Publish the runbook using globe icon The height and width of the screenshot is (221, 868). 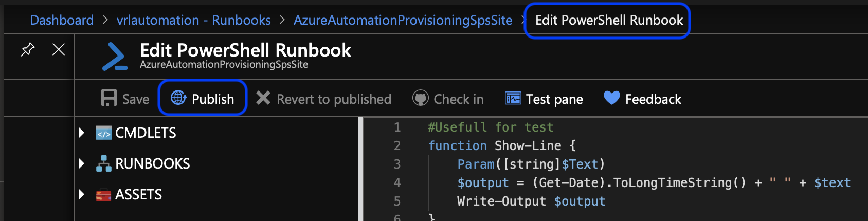[178, 98]
